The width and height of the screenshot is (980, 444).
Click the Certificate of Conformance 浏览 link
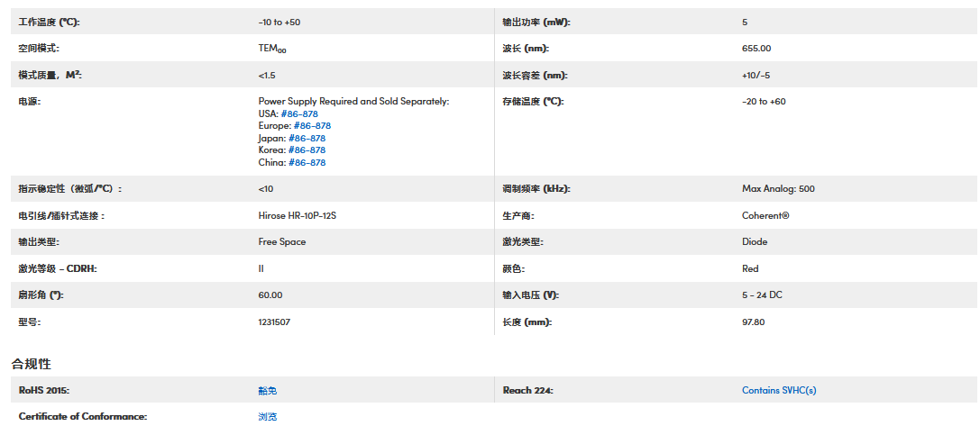tap(268, 416)
